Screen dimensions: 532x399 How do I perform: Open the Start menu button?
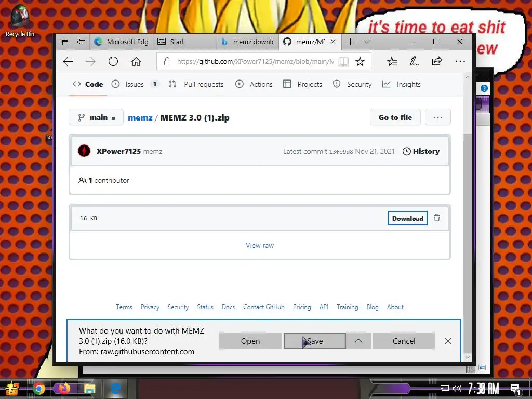(12, 389)
